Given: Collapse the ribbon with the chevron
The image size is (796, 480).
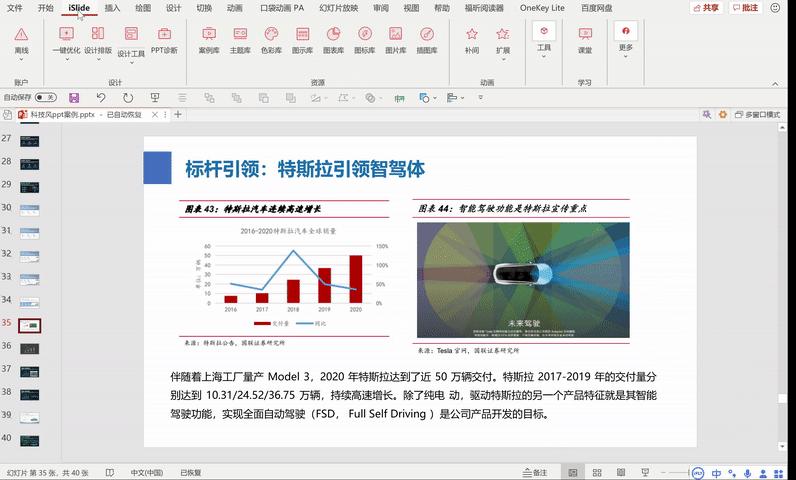Looking at the screenshot, I should point(775,84).
